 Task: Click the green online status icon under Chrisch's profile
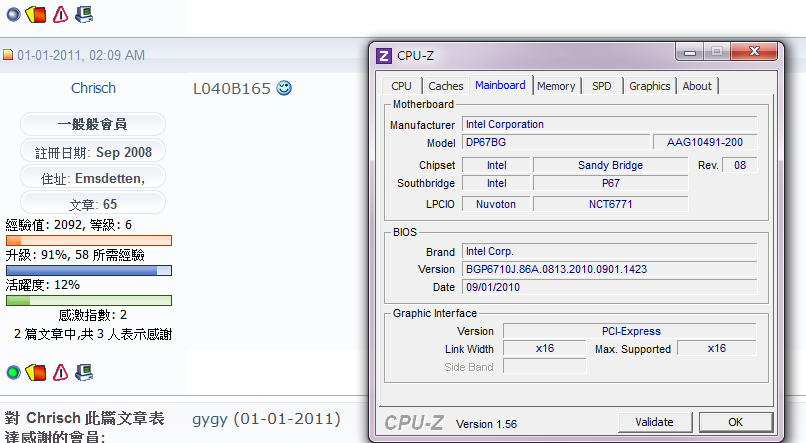click(x=13, y=372)
